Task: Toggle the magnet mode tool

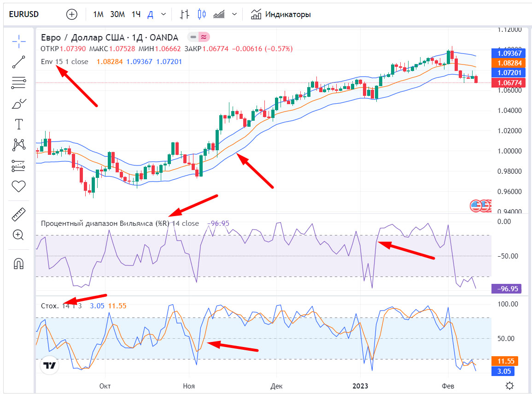Action: coord(19,264)
